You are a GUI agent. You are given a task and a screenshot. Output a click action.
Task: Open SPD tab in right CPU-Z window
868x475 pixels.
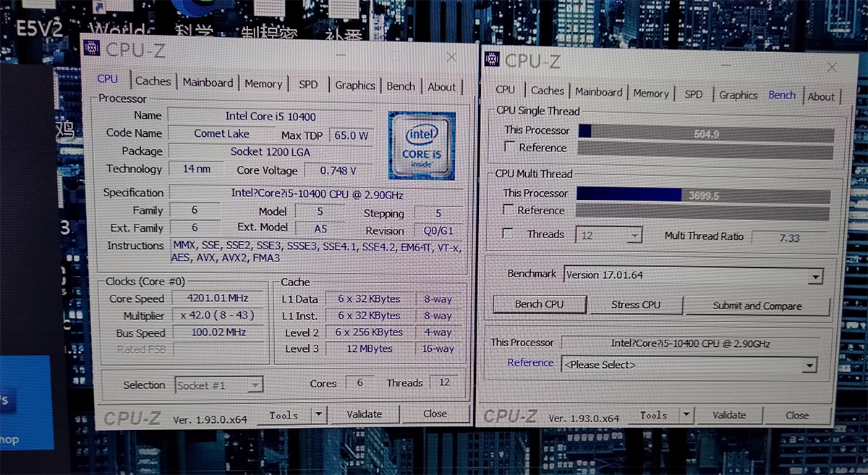click(x=693, y=94)
